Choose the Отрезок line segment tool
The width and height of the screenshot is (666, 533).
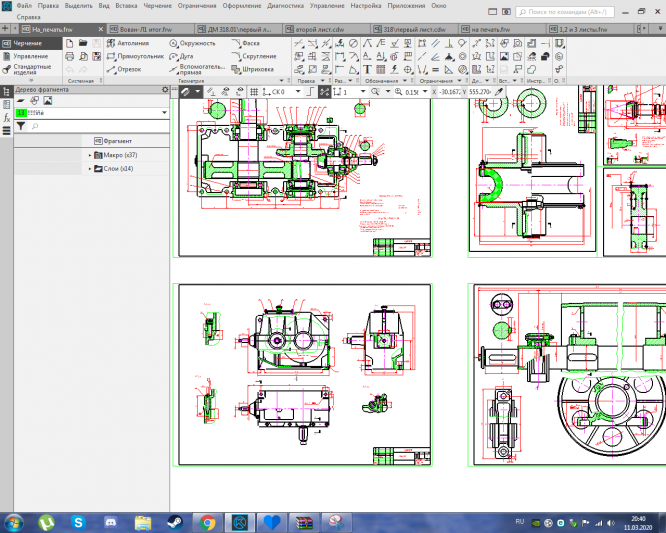pos(125,70)
